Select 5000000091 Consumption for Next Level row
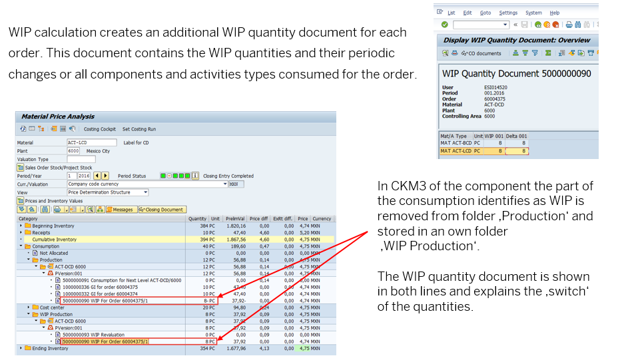Viewport: 618px width, 364px height. (175, 280)
